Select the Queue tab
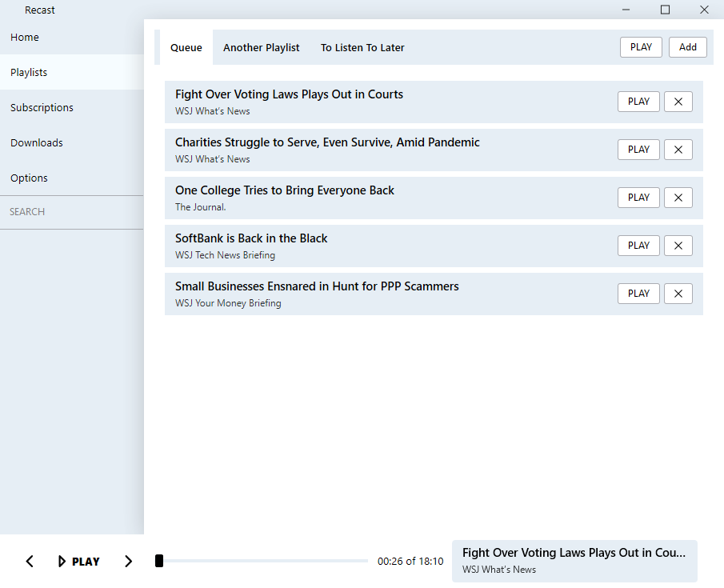The image size is (724, 588). [186, 47]
